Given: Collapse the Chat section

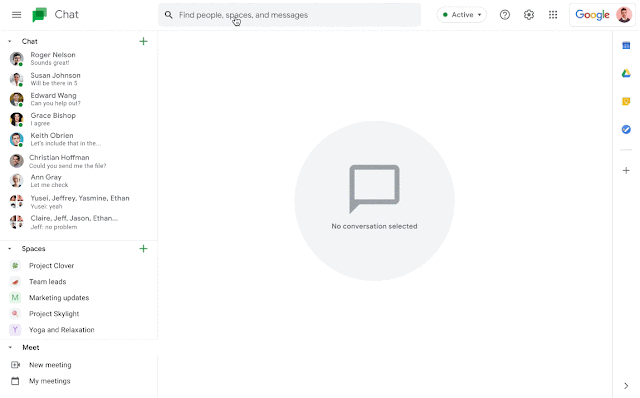Looking at the screenshot, I should coord(10,41).
